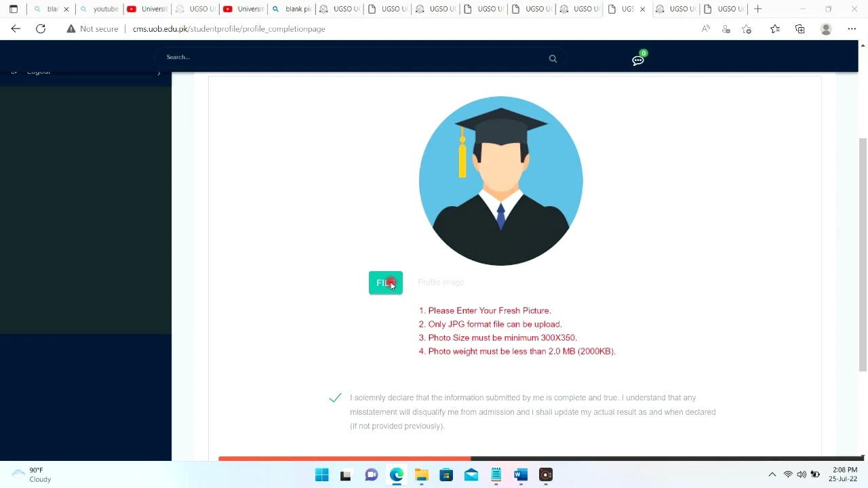Show hidden system tray icons
Image resolution: width=868 pixels, height=488 pixels.
coord(772,474)
